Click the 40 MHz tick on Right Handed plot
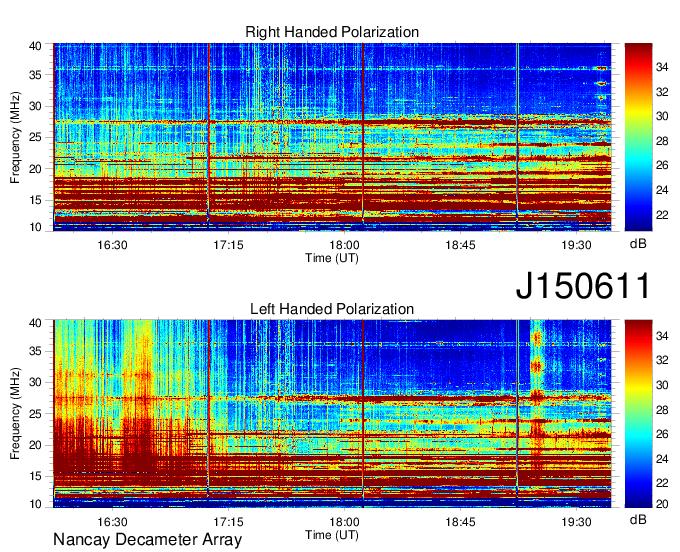680x552 pixels. (35, 46)
